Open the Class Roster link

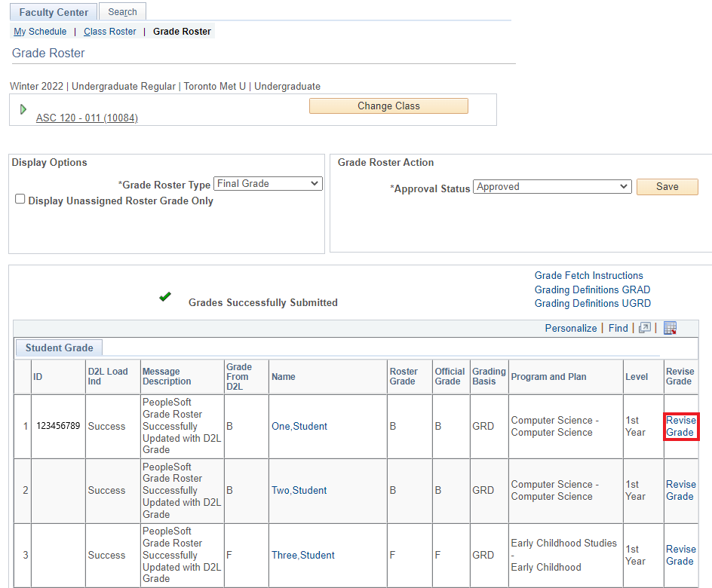[110, 32]
